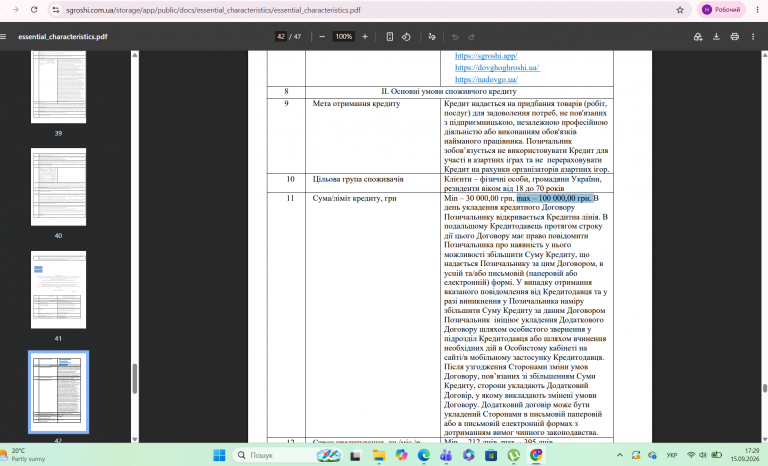
Task: Zoom in the PDF document
Action: click(365, 37)
